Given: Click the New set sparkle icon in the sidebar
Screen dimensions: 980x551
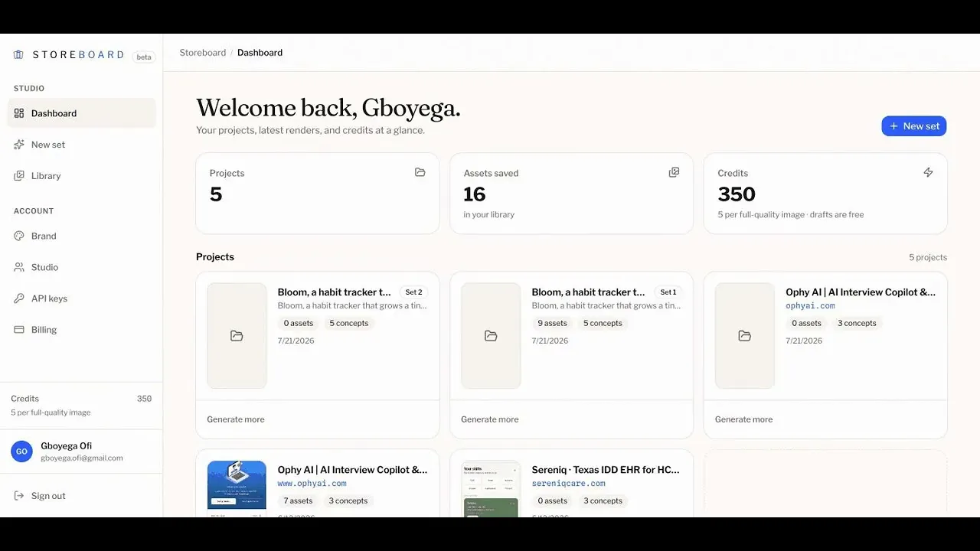Looking at the screenshot, I should click(19, 145).
